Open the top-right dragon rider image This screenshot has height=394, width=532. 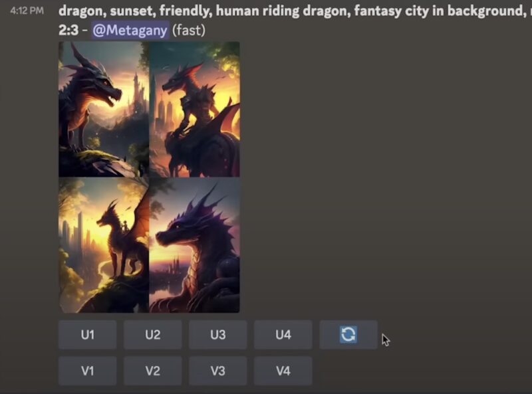tap(194, 109)
